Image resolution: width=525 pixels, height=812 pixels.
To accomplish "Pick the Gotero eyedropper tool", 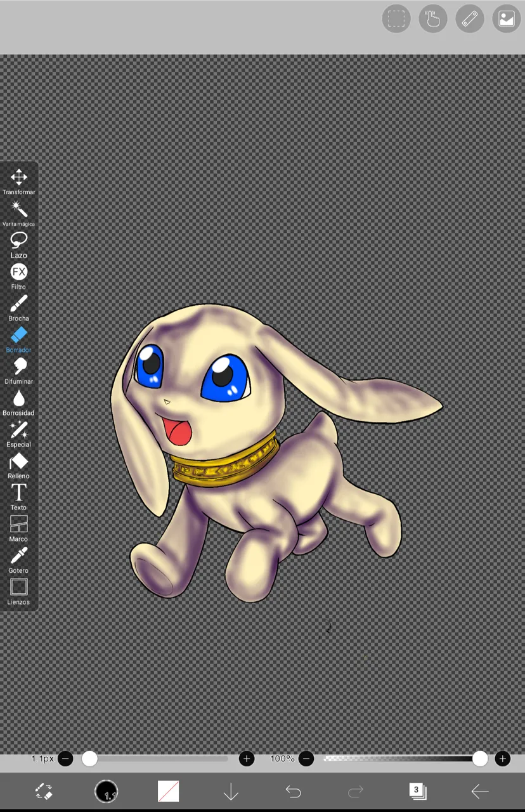I will (18, 560).
